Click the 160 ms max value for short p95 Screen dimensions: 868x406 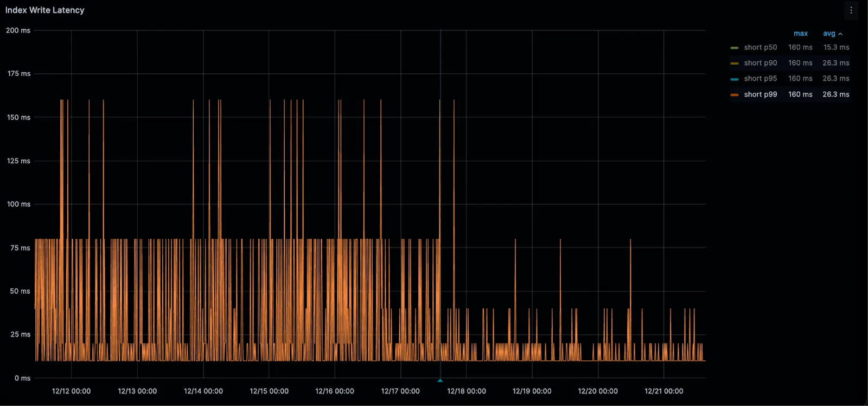[x=800, y=79]
